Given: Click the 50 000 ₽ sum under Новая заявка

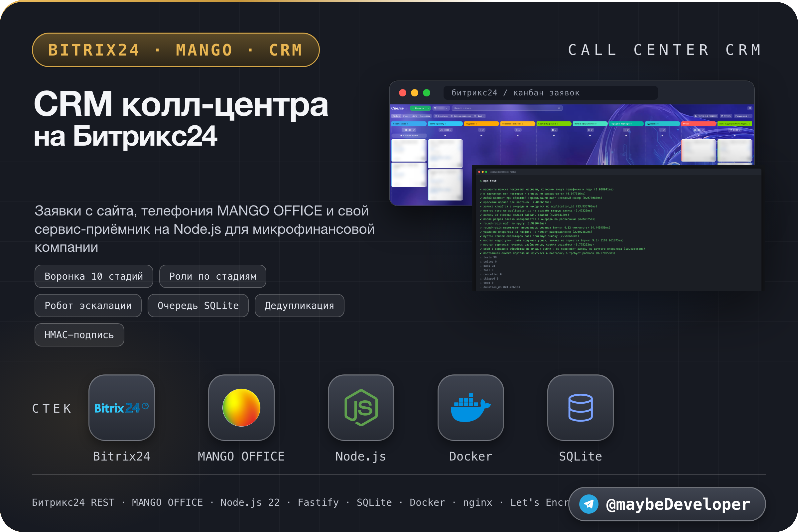Looking at the screenshot, I should coord(409,130).
